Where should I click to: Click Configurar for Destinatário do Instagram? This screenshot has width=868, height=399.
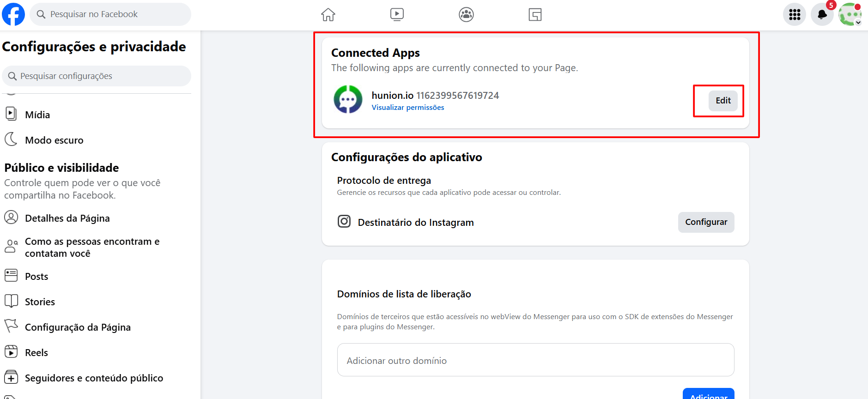[x=706, y=222]
